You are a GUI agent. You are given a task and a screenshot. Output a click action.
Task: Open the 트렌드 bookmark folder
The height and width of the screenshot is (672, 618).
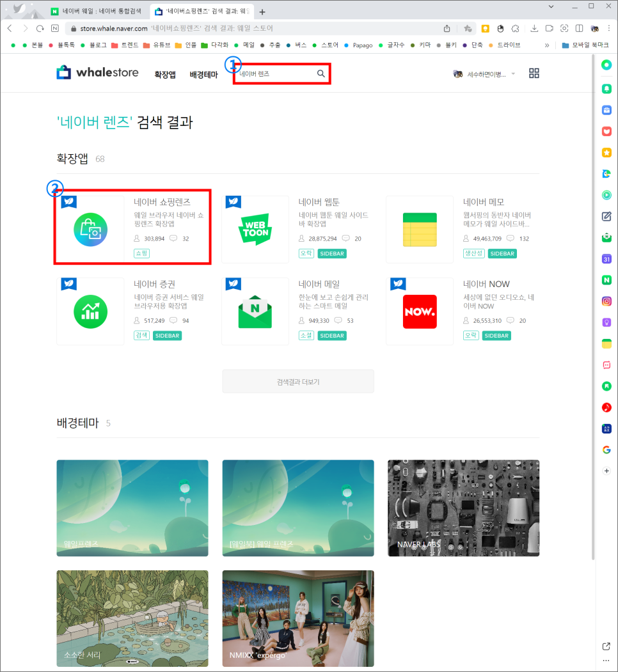tap(125, 45)
